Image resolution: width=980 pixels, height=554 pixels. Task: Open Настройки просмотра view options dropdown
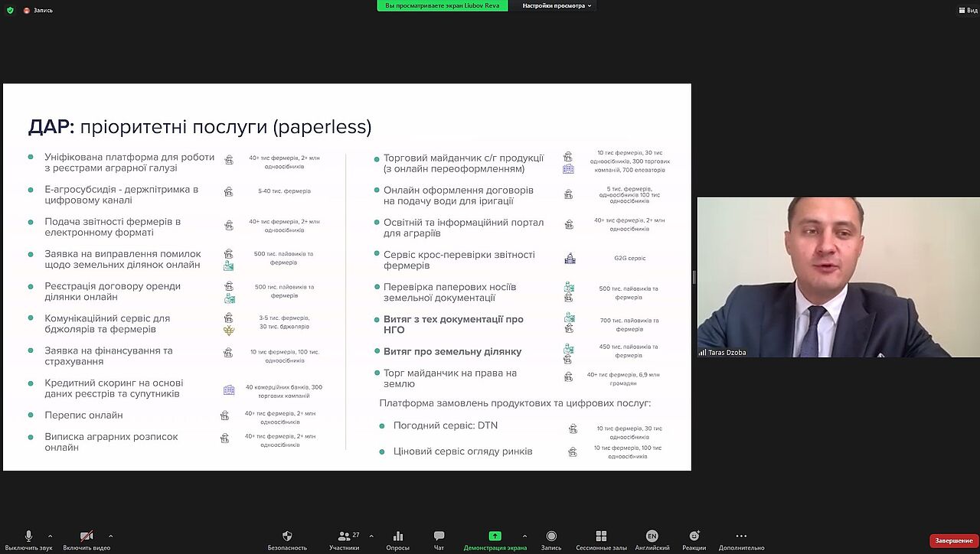coord(557,6)
